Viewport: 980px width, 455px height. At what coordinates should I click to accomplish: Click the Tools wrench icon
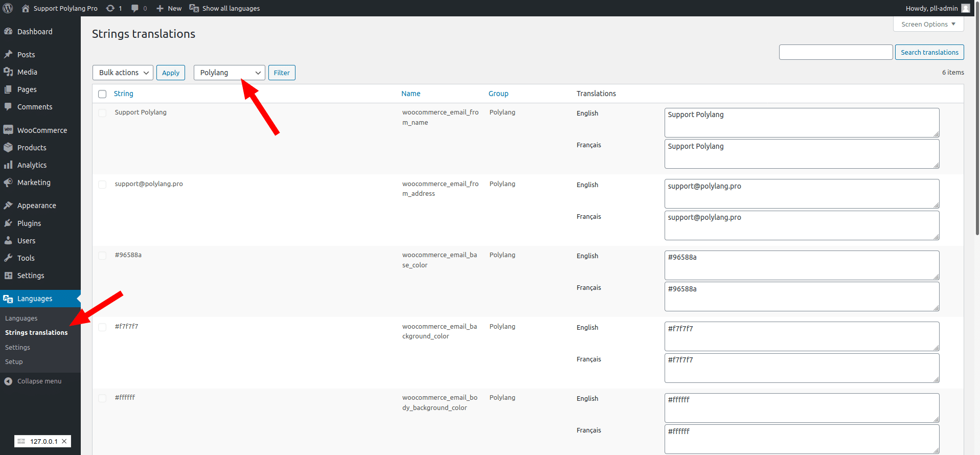pyautogui.click(x=8, y=258)
